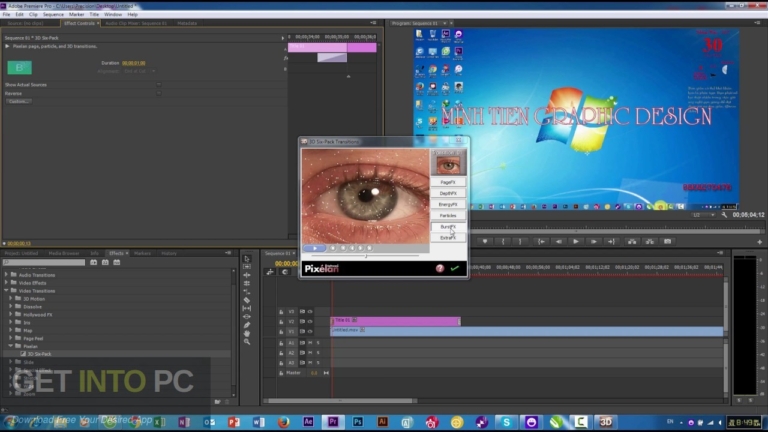Viewport: 768px width, 432px height.
Task: Select the Slip tool
Action: (247, 309)
